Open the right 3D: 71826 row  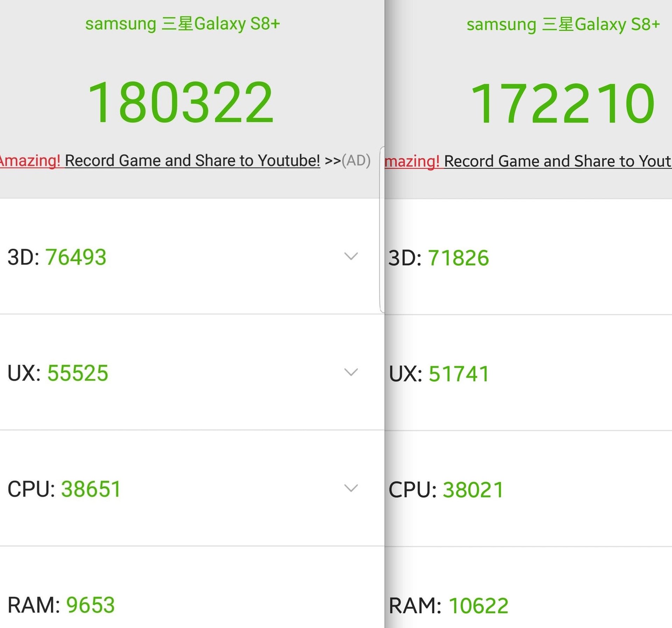pyautogui.click(x=528, y=257)
